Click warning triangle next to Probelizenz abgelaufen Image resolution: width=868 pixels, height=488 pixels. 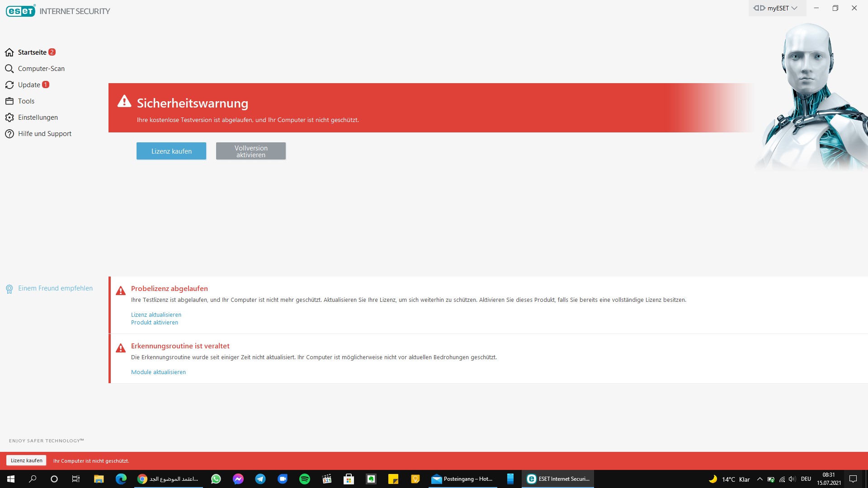[121, 291]
